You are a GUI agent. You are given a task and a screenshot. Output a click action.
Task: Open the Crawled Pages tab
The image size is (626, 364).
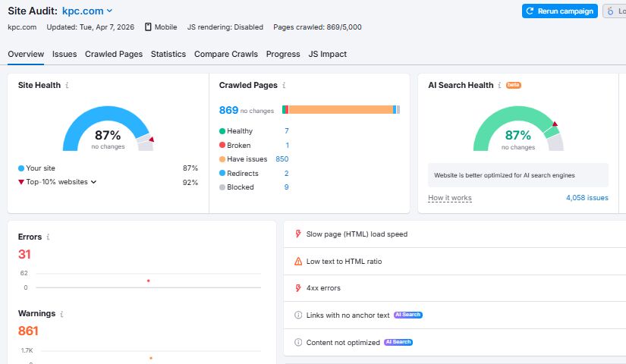pos(114,54)
